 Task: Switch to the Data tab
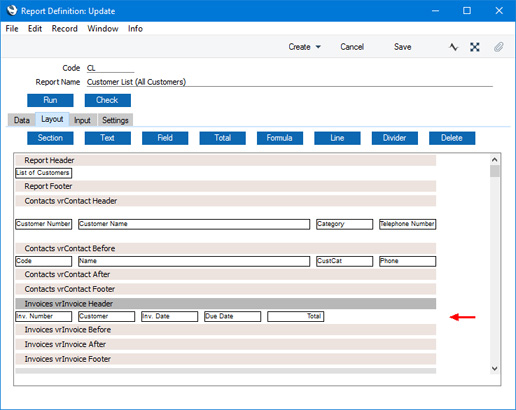tap(22, 120)
